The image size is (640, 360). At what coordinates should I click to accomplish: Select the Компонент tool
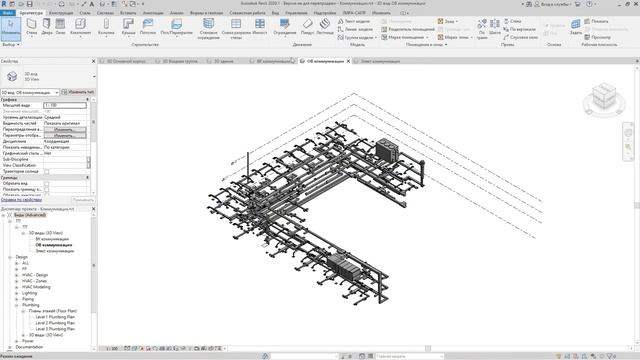(x=80, y=27)
